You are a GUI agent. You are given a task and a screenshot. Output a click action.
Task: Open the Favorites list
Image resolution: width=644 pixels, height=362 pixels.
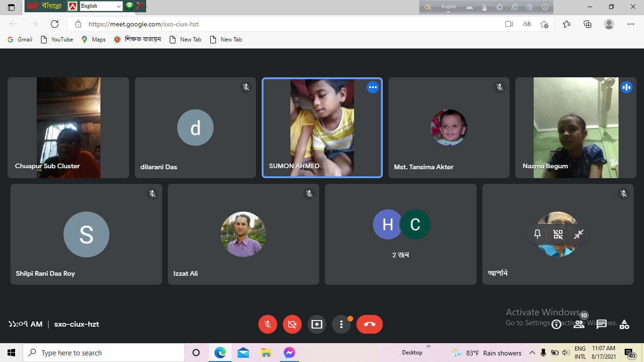coord(567,24)
